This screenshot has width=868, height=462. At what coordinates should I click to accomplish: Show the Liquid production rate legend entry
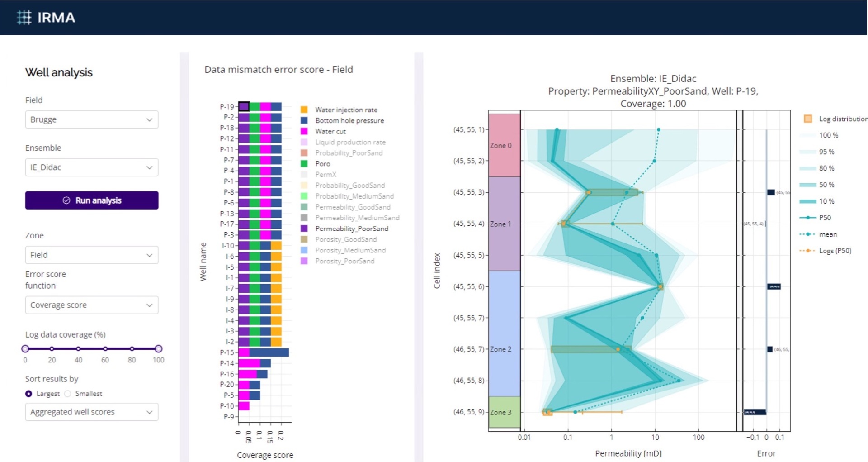pos(350,143)
